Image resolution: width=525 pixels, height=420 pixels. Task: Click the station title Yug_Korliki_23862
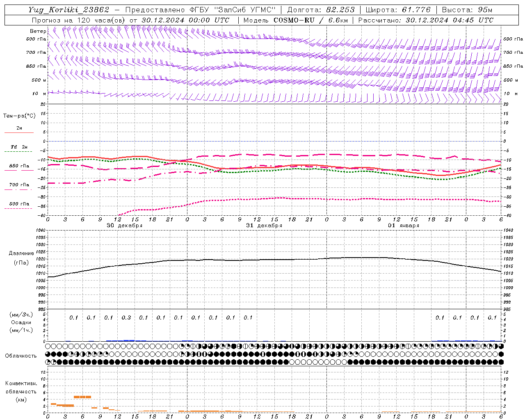click(68, 10)
